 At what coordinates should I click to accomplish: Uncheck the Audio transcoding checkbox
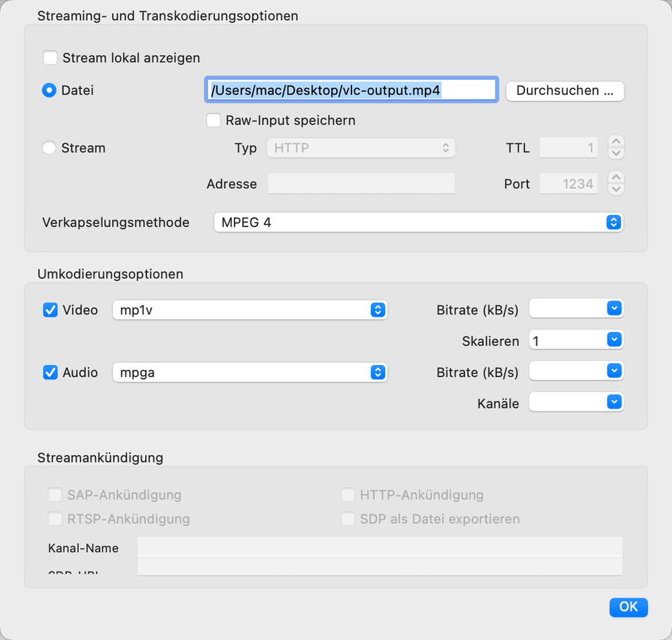click(x=50, y=372)
